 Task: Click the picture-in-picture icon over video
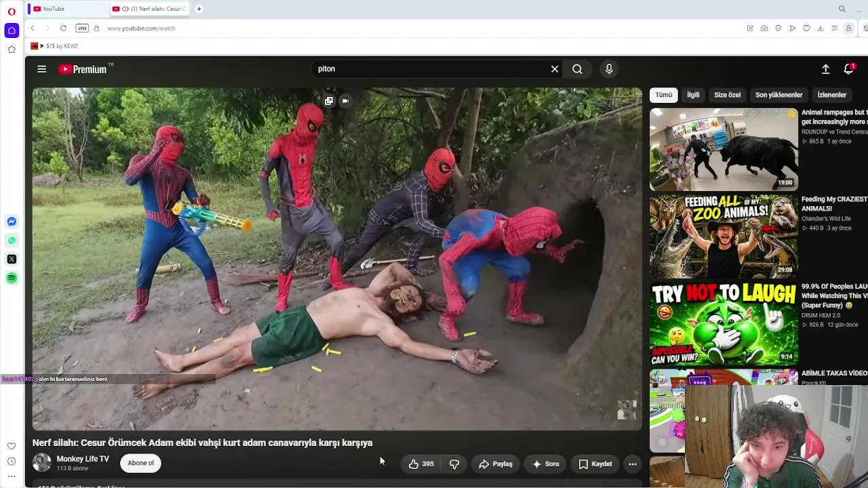(329, 101)
